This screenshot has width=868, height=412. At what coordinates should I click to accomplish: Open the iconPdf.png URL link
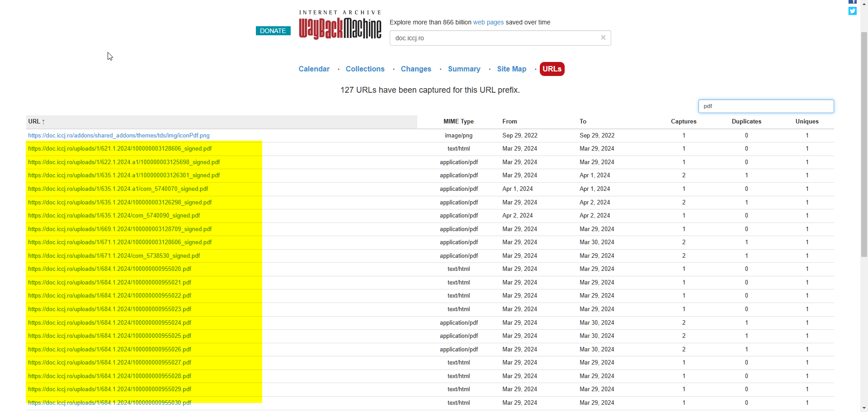coord(118,135)
